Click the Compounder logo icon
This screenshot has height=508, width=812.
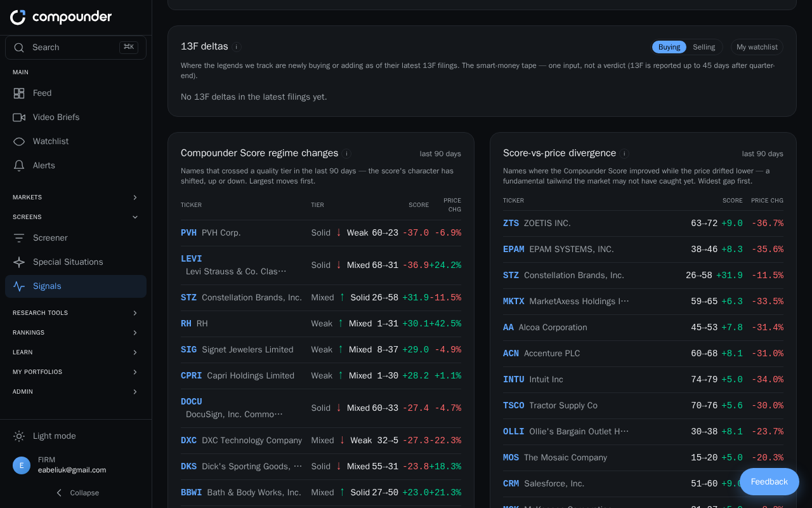[x=18, y=17]
